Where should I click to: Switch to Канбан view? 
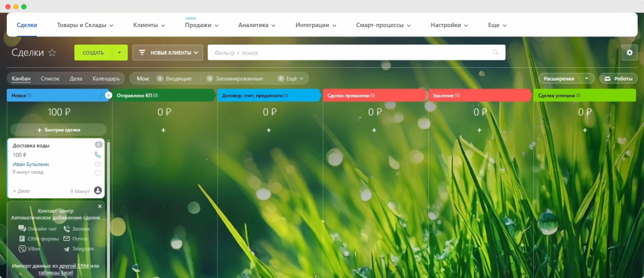click(x=21, y=79)
